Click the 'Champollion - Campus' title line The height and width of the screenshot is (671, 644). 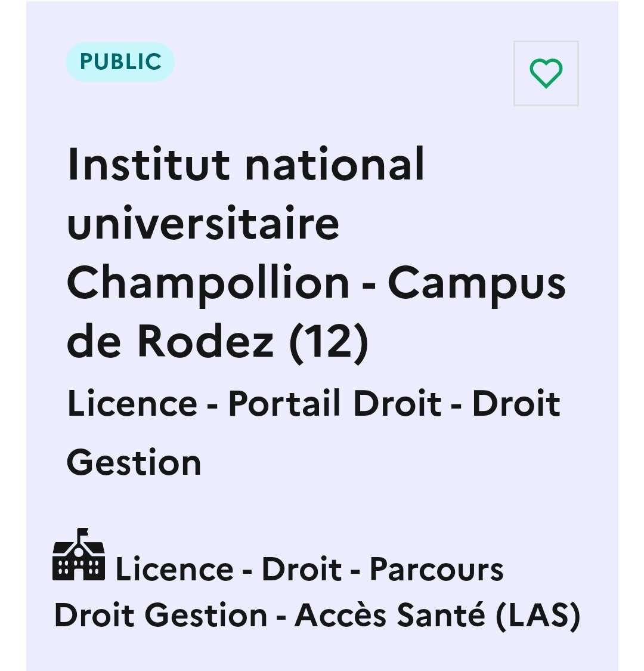[316, 284]
